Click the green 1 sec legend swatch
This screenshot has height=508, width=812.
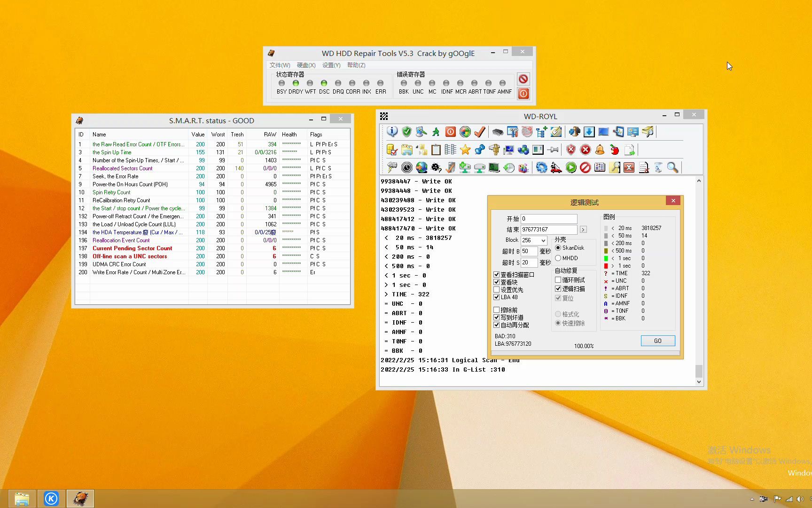606,258
